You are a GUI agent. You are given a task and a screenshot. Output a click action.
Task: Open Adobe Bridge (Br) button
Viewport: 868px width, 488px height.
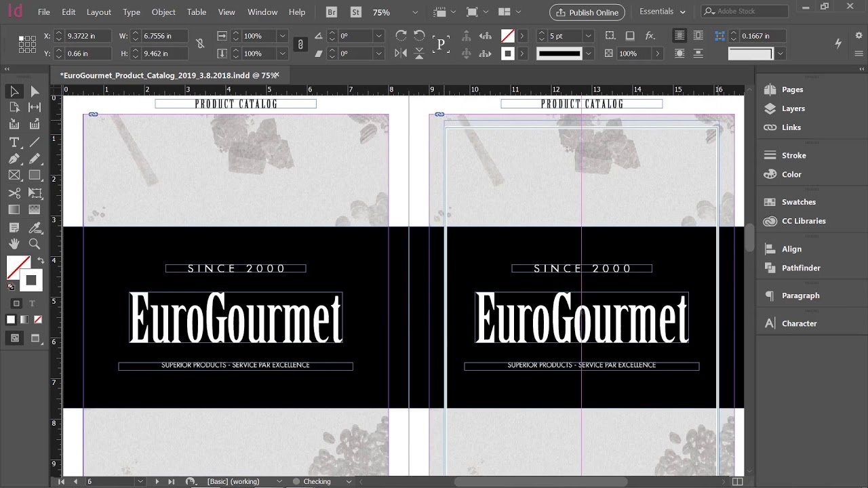pos(332,12)
